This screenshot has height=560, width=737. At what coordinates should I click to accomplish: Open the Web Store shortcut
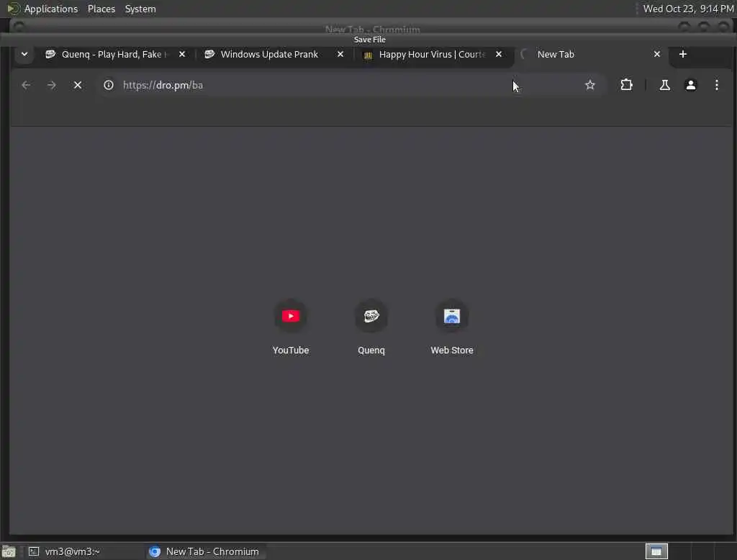click(452, 327)
